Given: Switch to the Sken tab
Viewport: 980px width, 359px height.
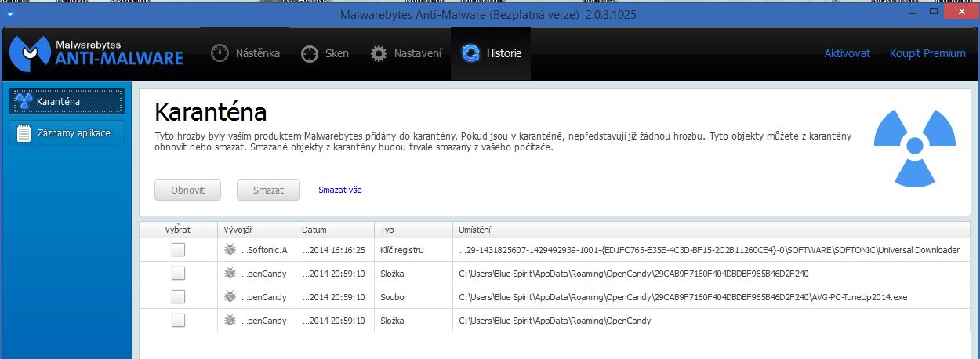Looking at the screenshot, I should (325, 53).
